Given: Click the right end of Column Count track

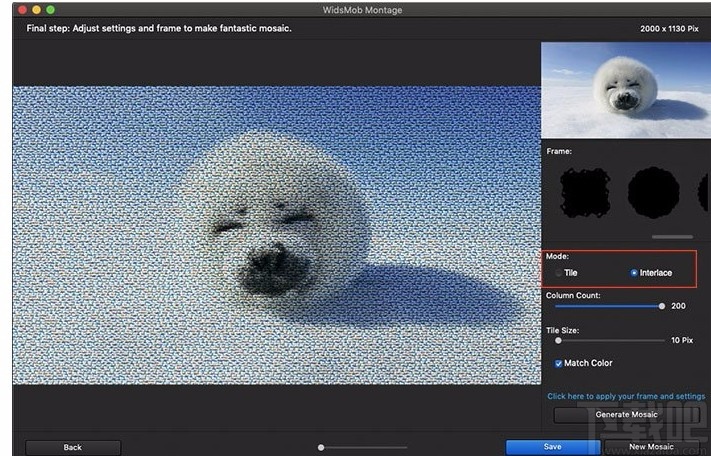Looking at the screenshot, I should [664, 306].
